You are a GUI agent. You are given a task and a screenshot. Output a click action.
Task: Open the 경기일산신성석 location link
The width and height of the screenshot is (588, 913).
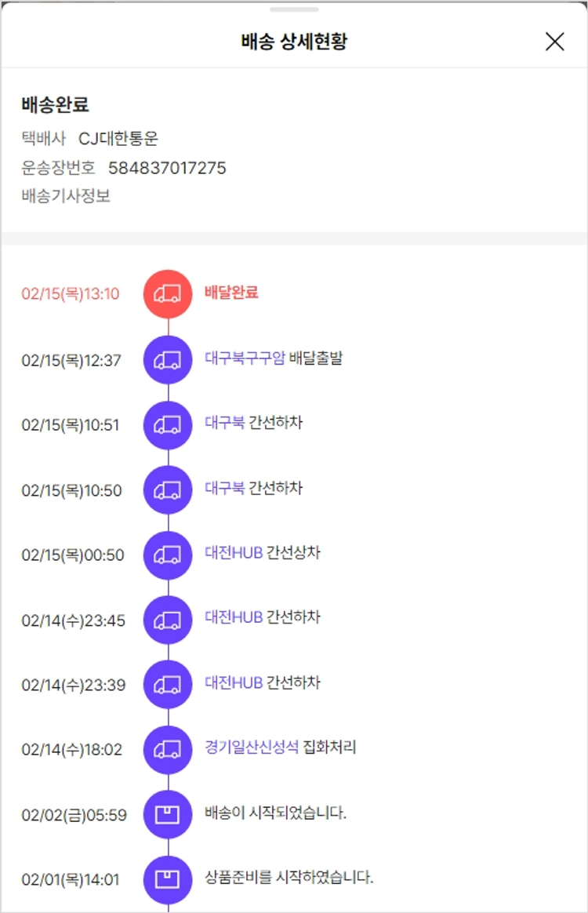tap(252, 747)
